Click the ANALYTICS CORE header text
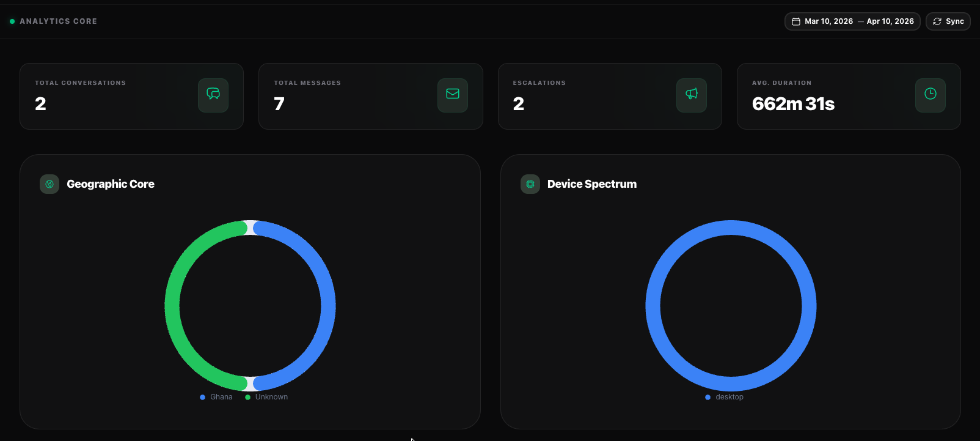 58,21
